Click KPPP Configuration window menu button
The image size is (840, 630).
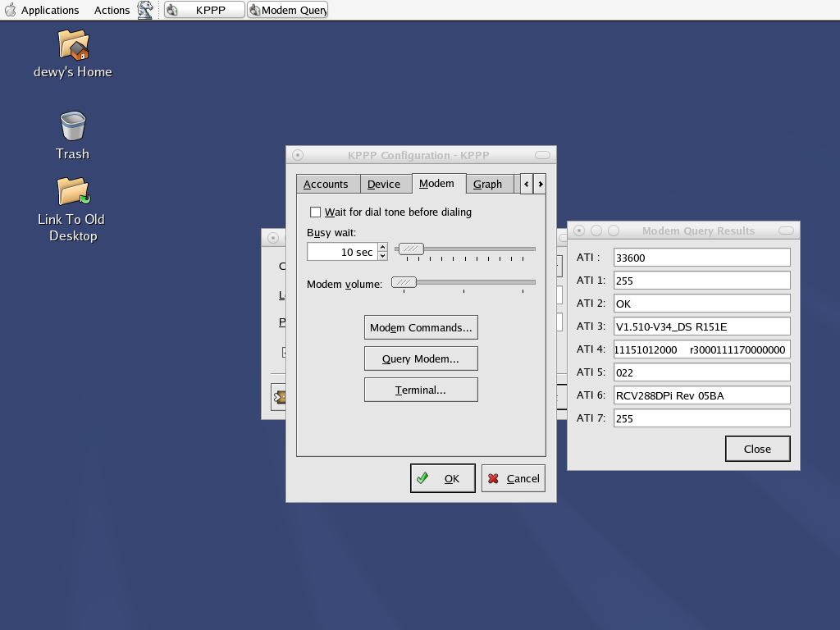[x=298, y=155]
